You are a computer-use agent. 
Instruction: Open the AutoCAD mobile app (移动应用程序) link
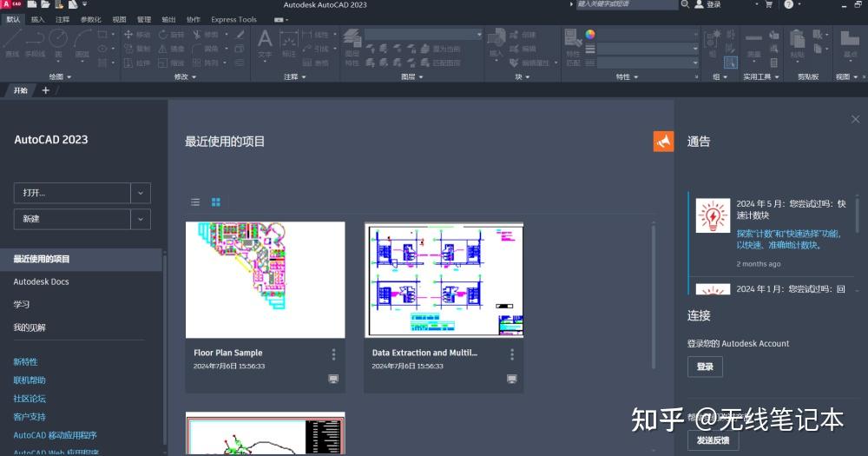[55, 435]
